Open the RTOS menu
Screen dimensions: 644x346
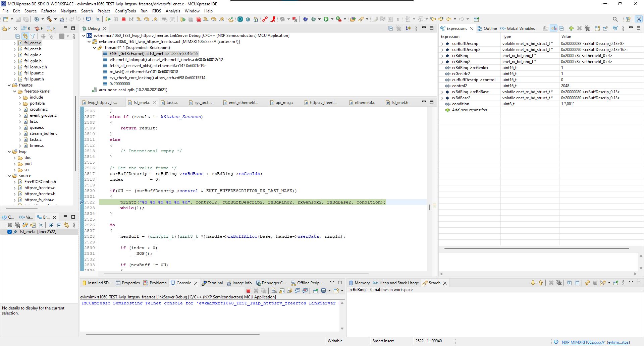pyautogui.click(x=157, y=11)
